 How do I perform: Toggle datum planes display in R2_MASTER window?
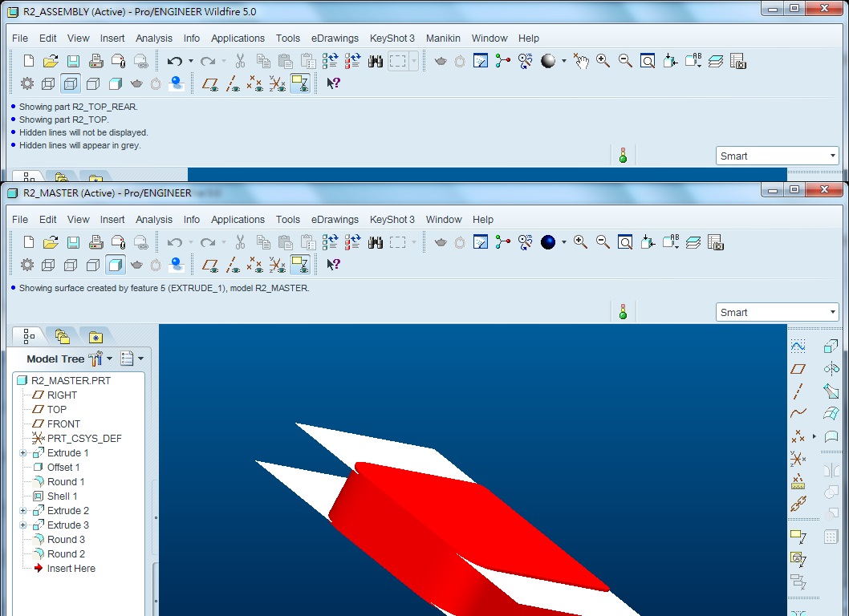coord(210,265)
